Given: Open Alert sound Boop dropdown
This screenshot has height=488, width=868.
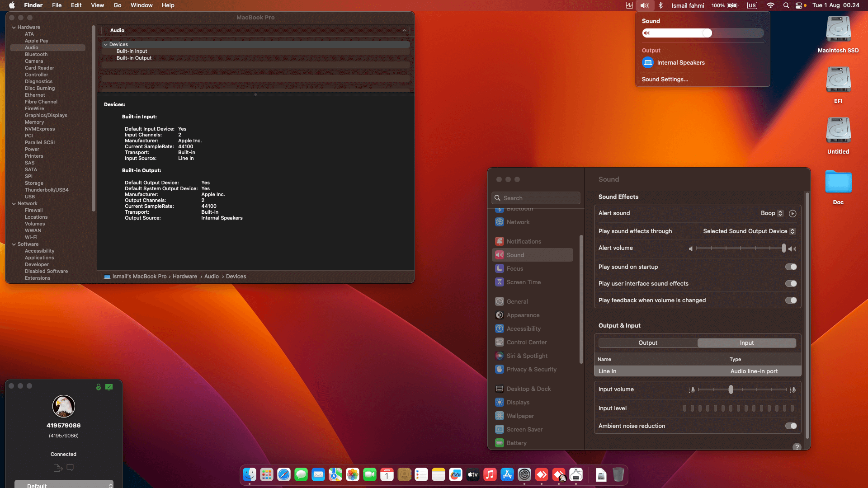Looking at the screenshot, I should click(x=772, y=213).
